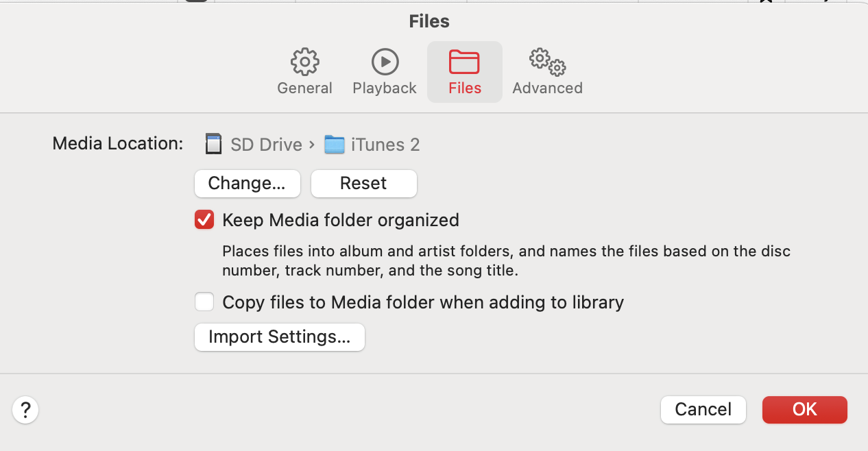Click the SD Drive card icon
This screenshot has height=451, width=868.
213,144
